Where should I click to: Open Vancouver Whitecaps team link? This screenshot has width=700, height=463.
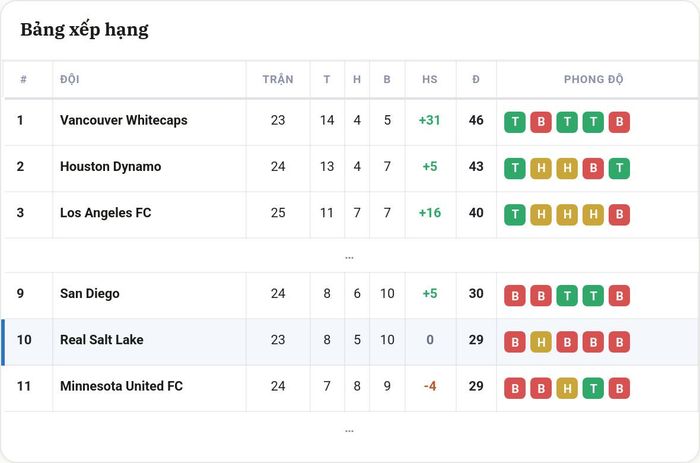124,120
